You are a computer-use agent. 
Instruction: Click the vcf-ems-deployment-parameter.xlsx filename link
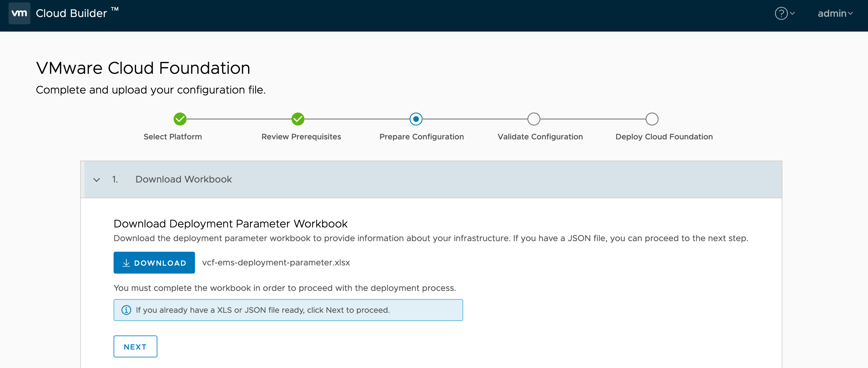coord(276,262)
